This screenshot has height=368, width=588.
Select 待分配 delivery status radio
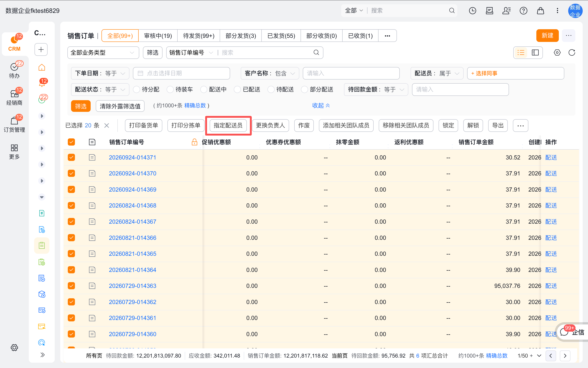(x=137, y=90)
